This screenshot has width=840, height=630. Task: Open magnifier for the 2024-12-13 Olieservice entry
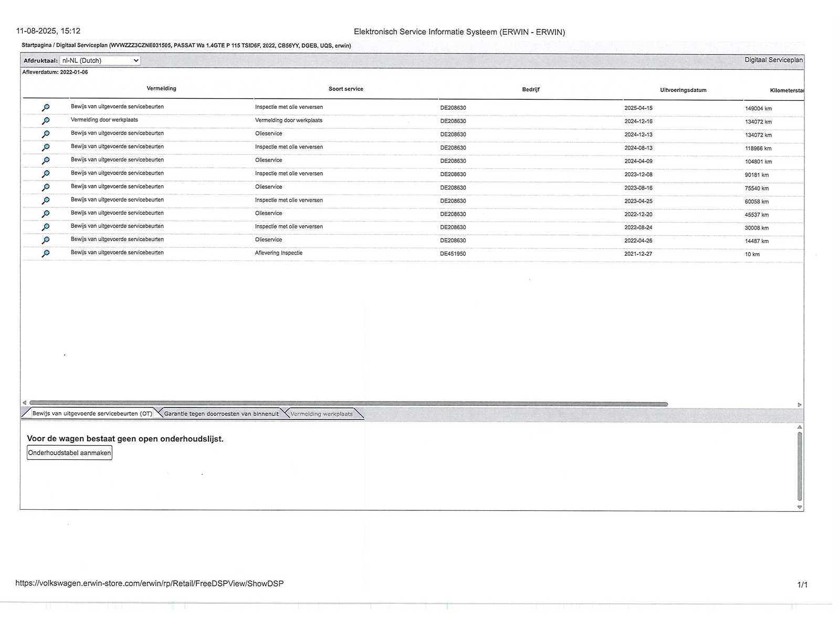tap(46, 134)
